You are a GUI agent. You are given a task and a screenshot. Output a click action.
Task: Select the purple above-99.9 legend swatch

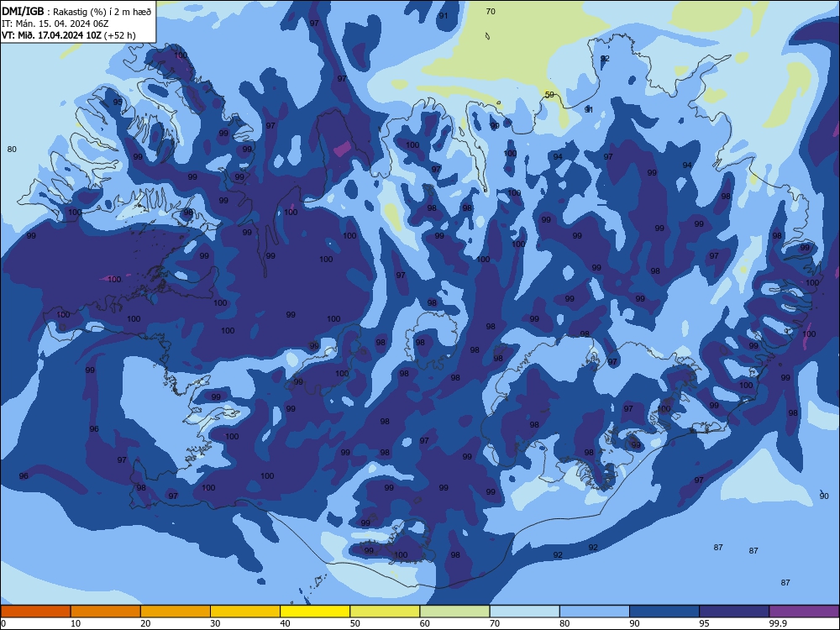pyautogui.click(x=804, y=612)
